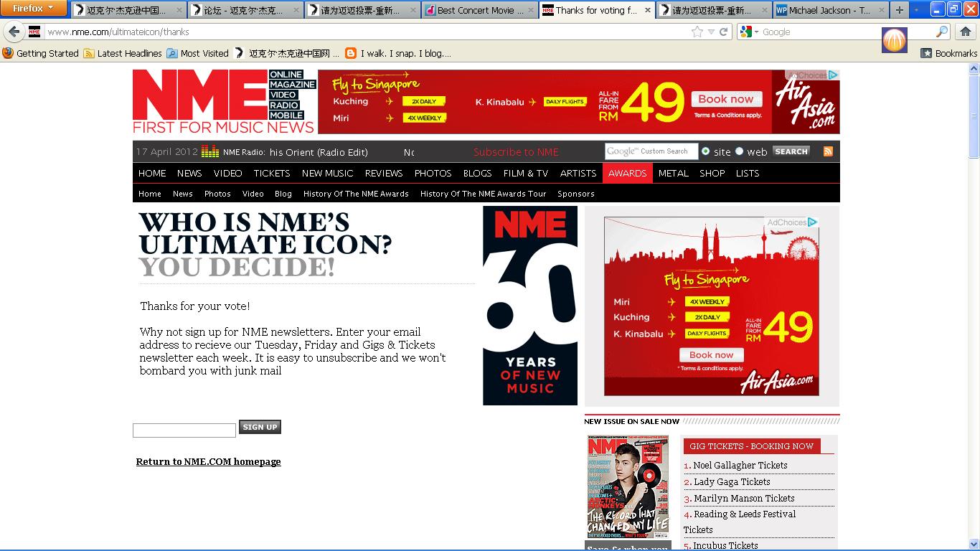
Task: Open the Firefox application menu dropdown
Action: point(34,9)
